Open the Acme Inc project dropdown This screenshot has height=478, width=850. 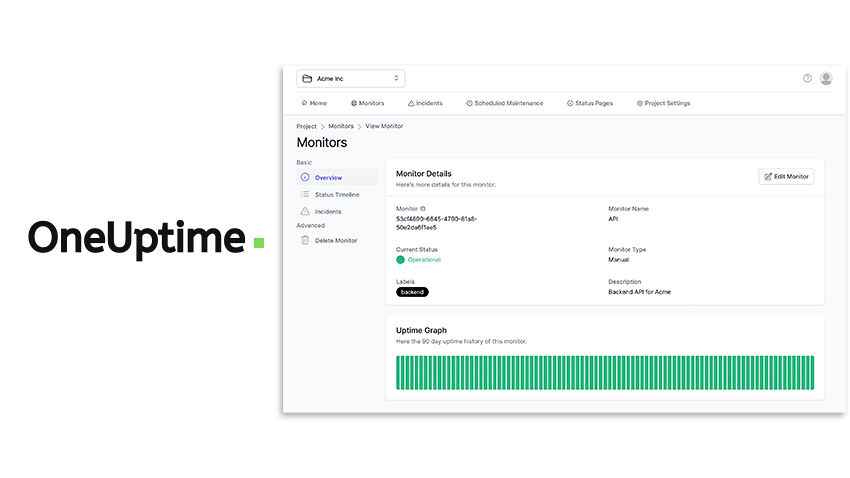(350, 79)
